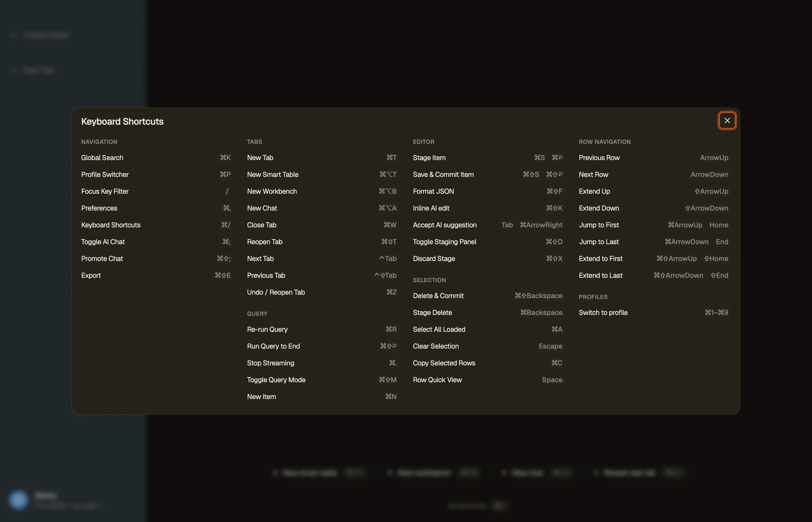The height and width of the screenshot is (522, 812).
Task: Select the Profile Switcher row label
Action: (105, 175)
